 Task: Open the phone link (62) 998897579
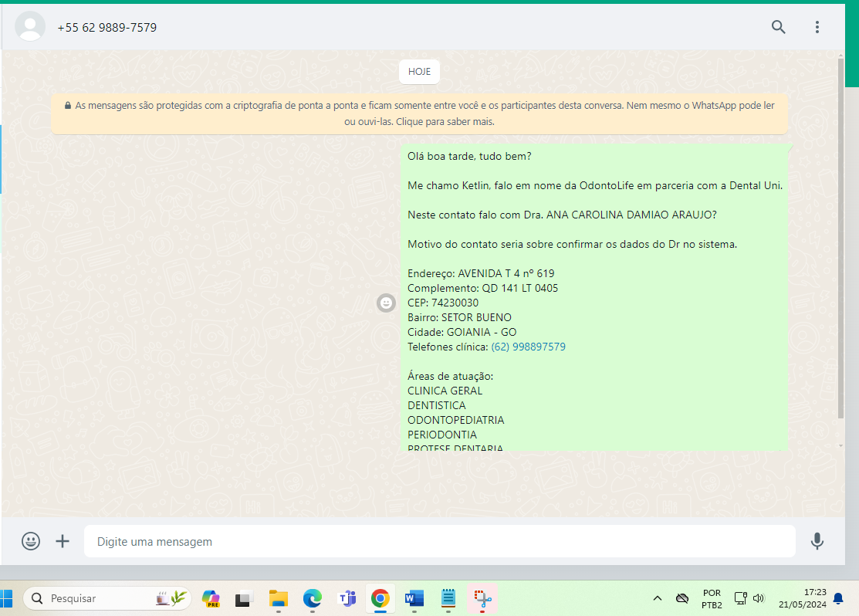(x=528, y=347)
